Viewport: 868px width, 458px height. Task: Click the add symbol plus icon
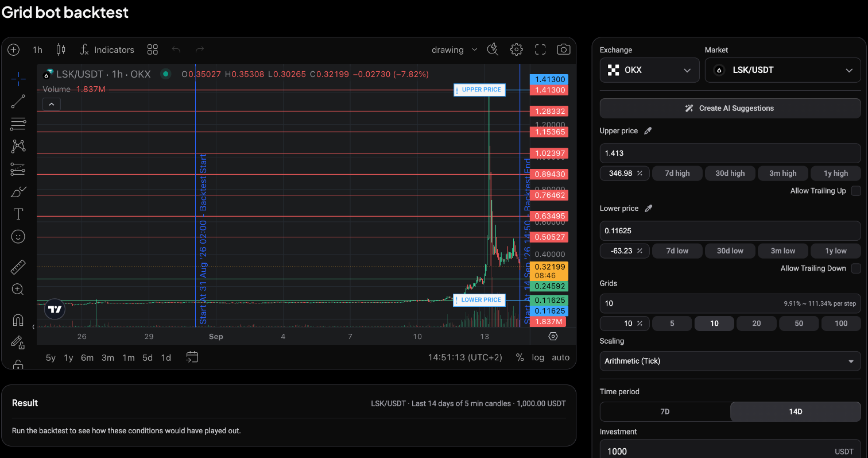14,50
